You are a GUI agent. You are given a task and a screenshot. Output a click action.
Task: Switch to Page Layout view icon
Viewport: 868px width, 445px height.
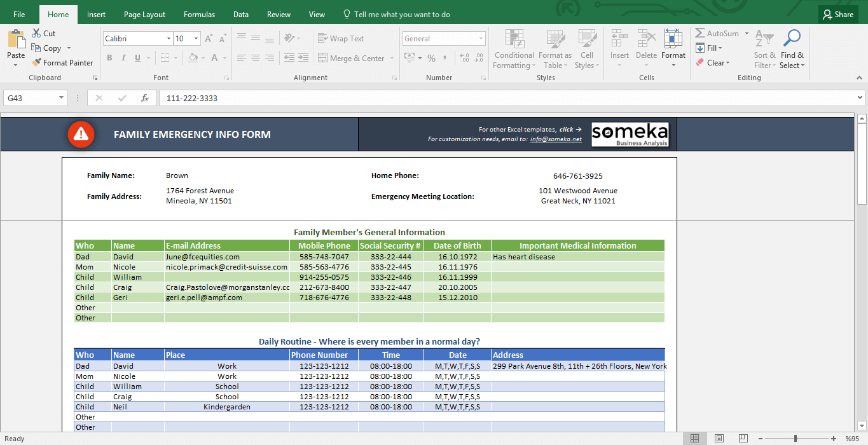(719, 439)
